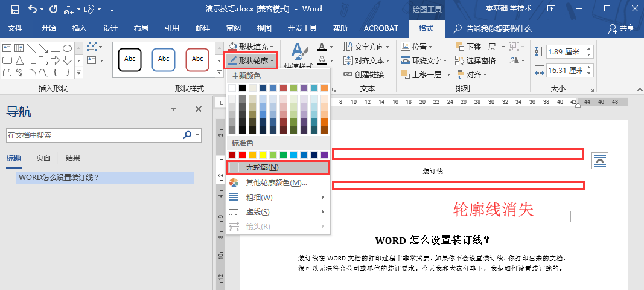Pick the arrow line shape
The image size is (644, 290).
(43, 48)
